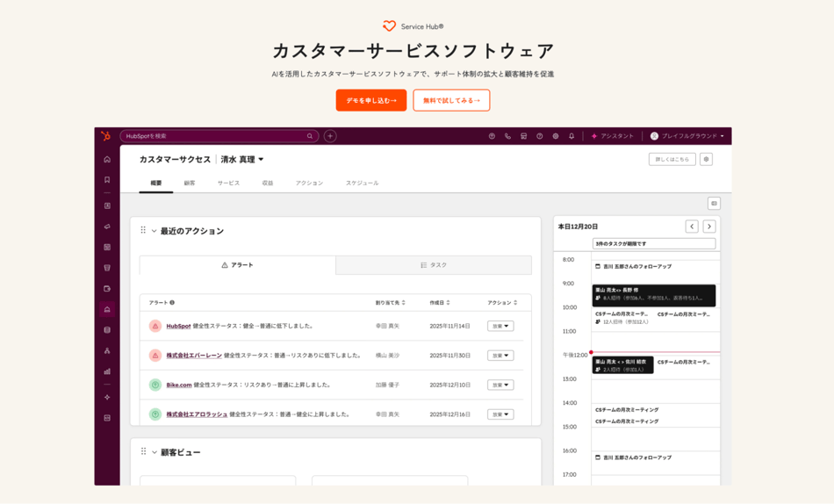
Task: Click the デモを申し込む button
Action: 370,100
